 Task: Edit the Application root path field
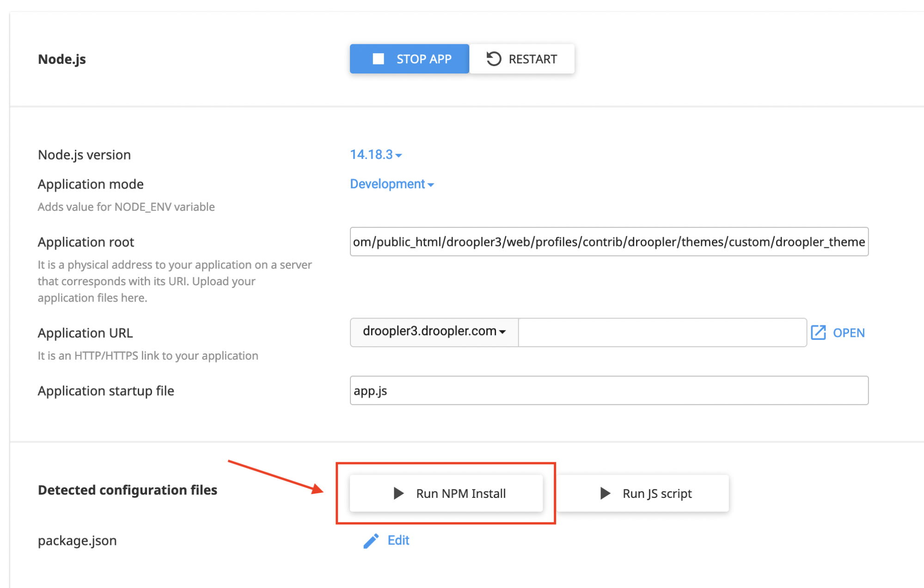click(609, 242)
